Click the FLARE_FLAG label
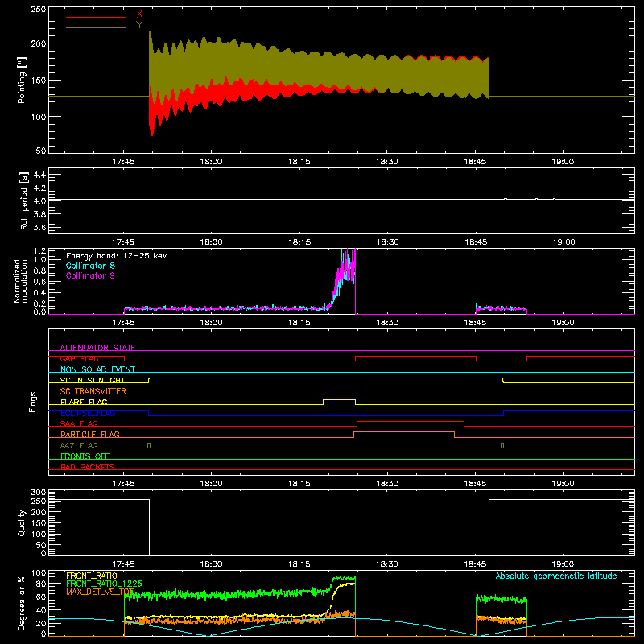Image resolution: width=644 pixels, height=644 pixels. [x=84, y=402]
